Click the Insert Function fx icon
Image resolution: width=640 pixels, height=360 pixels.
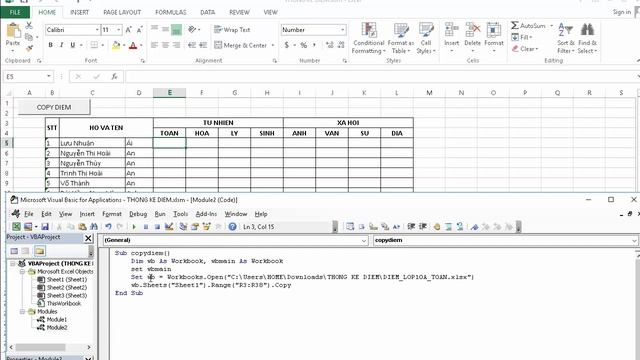click(114, 76)
